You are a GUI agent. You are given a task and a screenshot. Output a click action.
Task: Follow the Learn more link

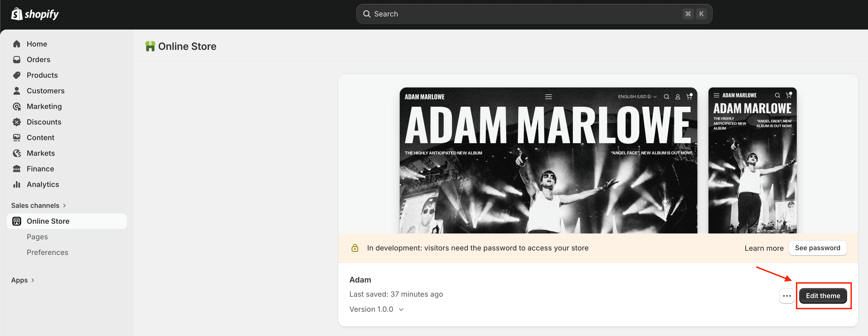764,248
